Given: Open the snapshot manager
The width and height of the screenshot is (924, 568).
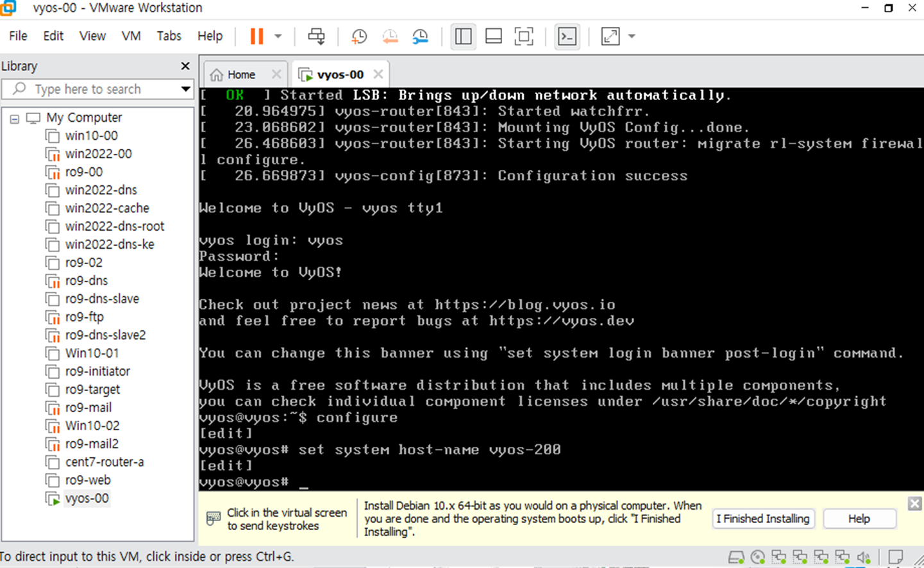Looking at the screenshot, I should pyautogui.click(x=420, y=37).
